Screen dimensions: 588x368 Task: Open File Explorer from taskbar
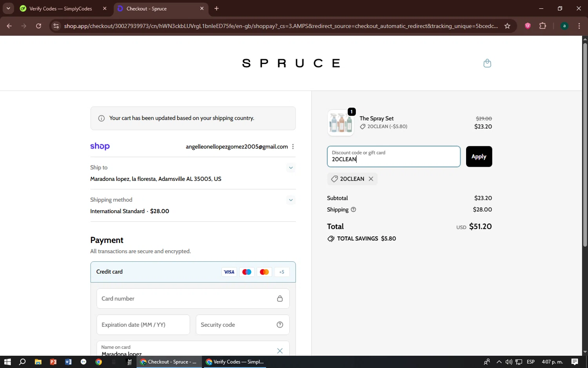[38, 362]
